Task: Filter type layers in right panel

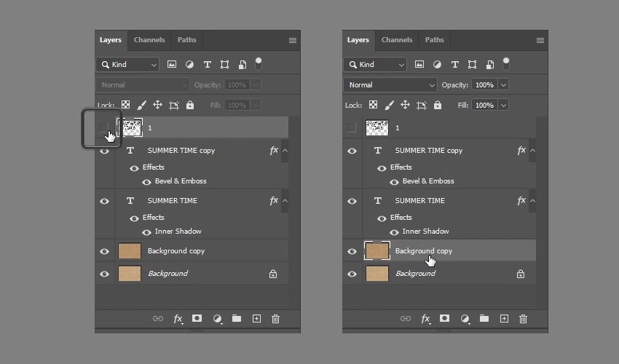Action: 454,64
